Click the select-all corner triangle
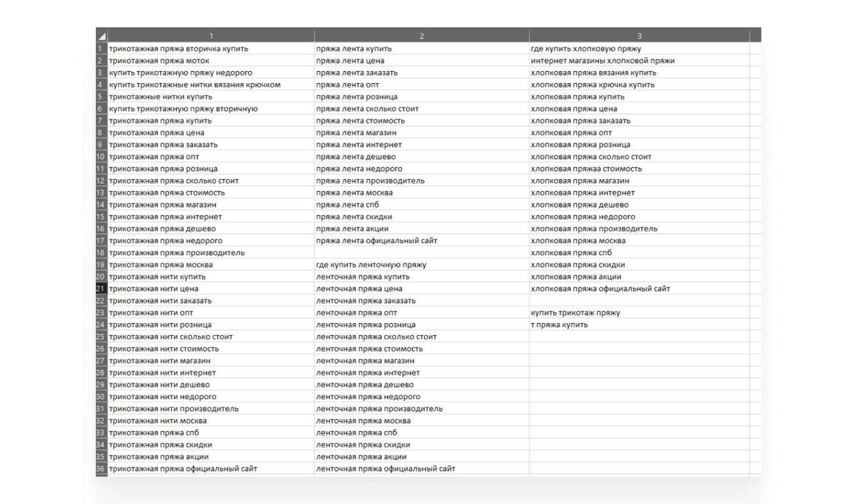 (x=101, y=36)
